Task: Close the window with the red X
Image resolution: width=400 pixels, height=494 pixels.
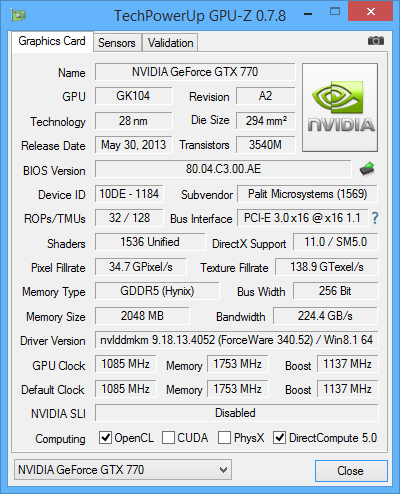Action: pos(370,11)
